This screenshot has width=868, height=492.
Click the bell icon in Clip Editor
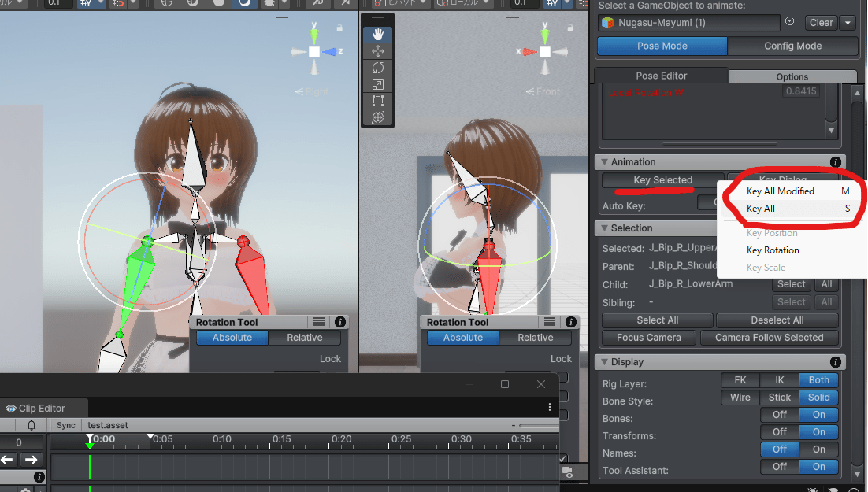point(32,425)
